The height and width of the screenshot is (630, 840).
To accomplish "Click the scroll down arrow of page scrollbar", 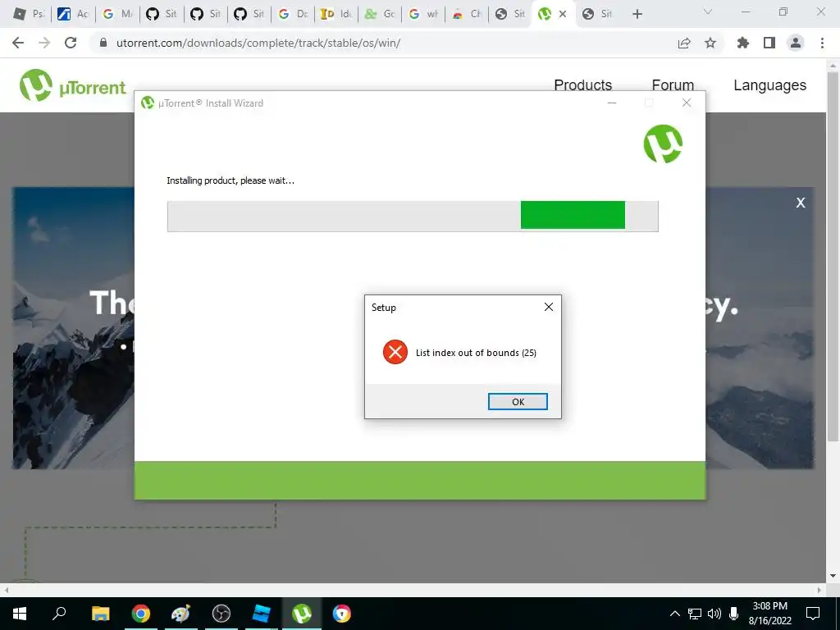I will pyautogui.click(x=833, y=576).
